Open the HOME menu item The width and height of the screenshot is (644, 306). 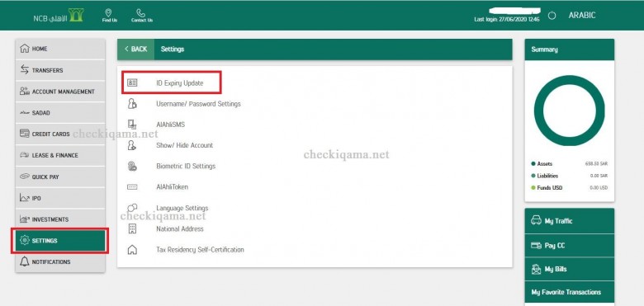[x=60, y=49]
